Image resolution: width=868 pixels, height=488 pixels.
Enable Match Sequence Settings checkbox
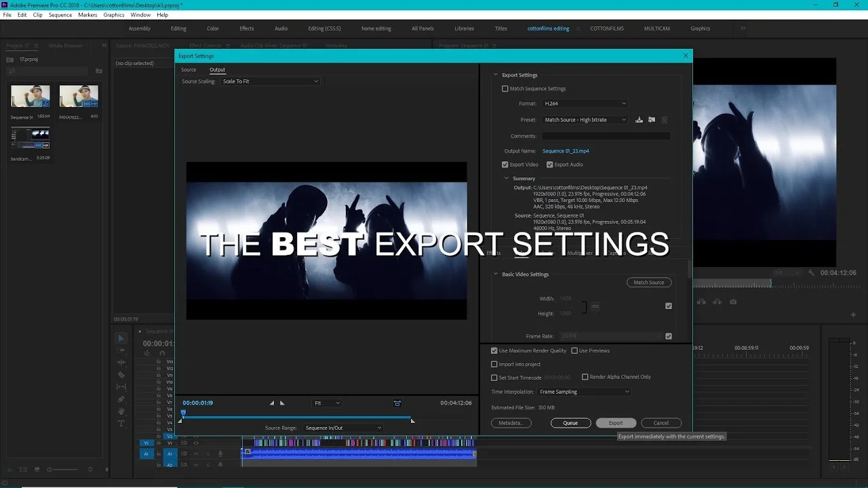pos(505,89)
